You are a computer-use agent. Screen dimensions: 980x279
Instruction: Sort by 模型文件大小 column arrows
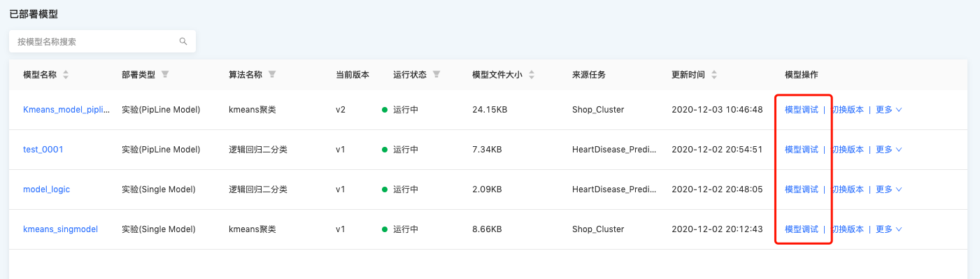(x=532, y=75)
